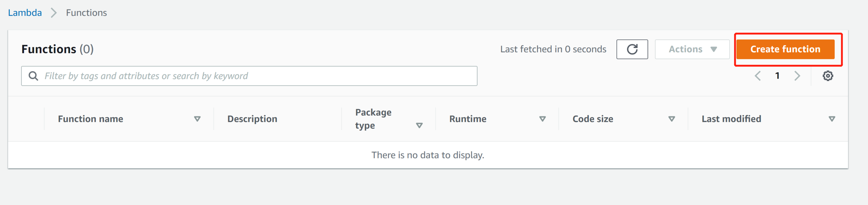Click the refresh functions icon button
868x205 pixels.
(632, 49)
